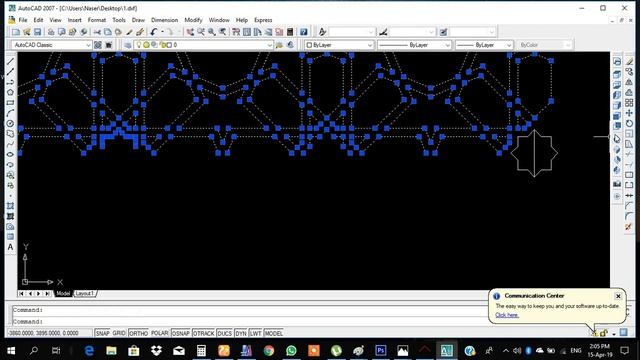Open the Dimension menu
This screenshot has height=360, width=640.
164,20
